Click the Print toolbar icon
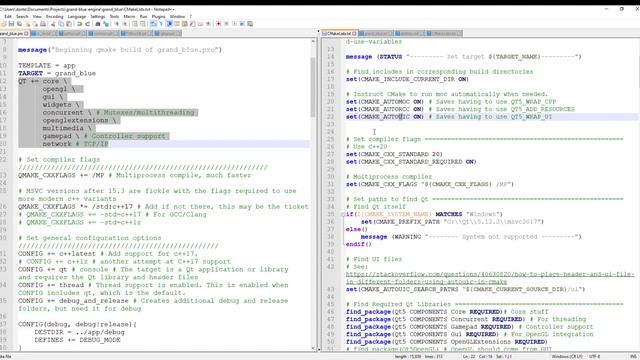Viewport: 640px width, 360px height. 43,24
